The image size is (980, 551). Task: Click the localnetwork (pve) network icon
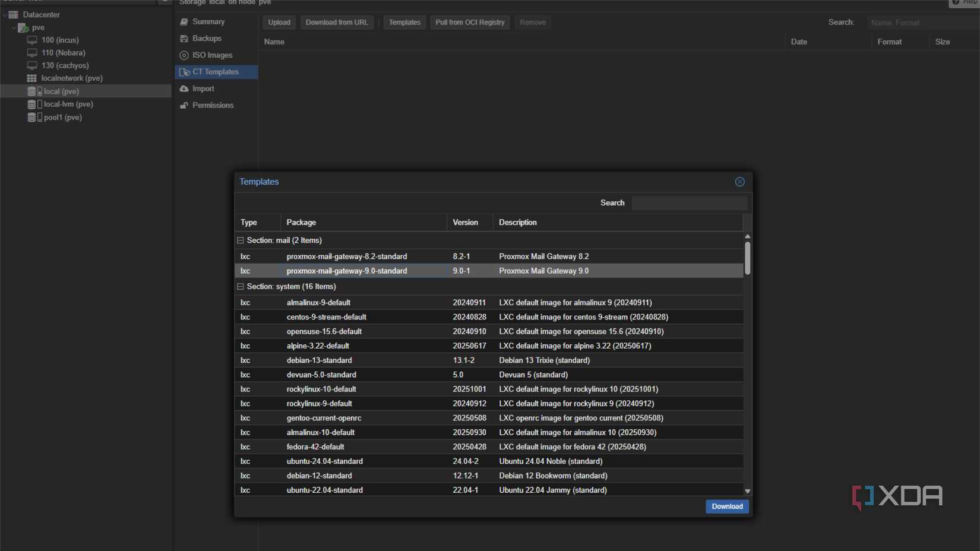[32, 78]
